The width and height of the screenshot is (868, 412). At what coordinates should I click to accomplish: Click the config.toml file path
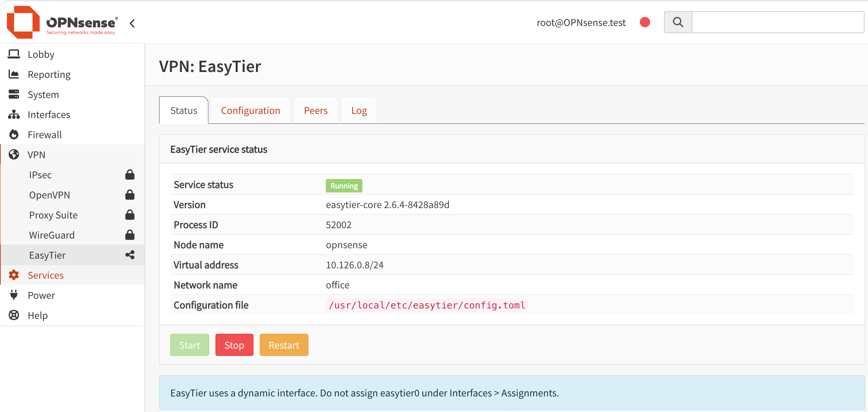coord(427,305)
